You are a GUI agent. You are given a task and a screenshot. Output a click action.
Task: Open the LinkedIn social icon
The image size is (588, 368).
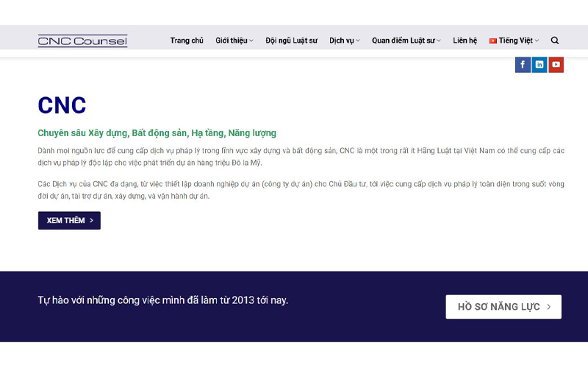539,65
